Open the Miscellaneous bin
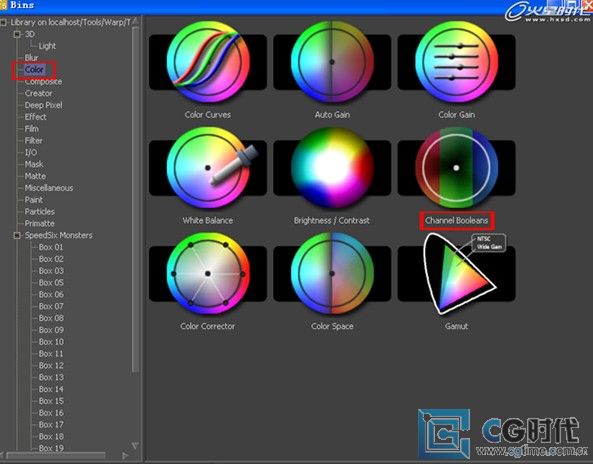Viewport: 593px width, 464px height. point(49,188)
